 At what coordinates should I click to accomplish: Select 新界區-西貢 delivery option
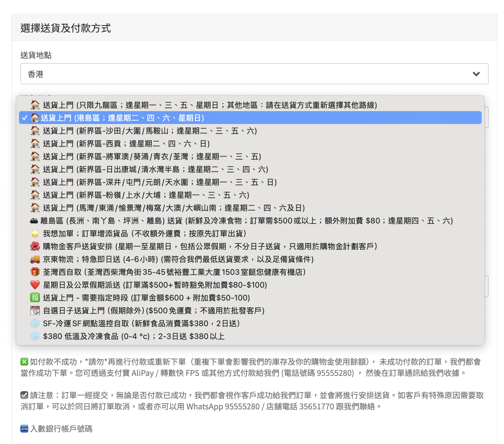tap(126, 144)
